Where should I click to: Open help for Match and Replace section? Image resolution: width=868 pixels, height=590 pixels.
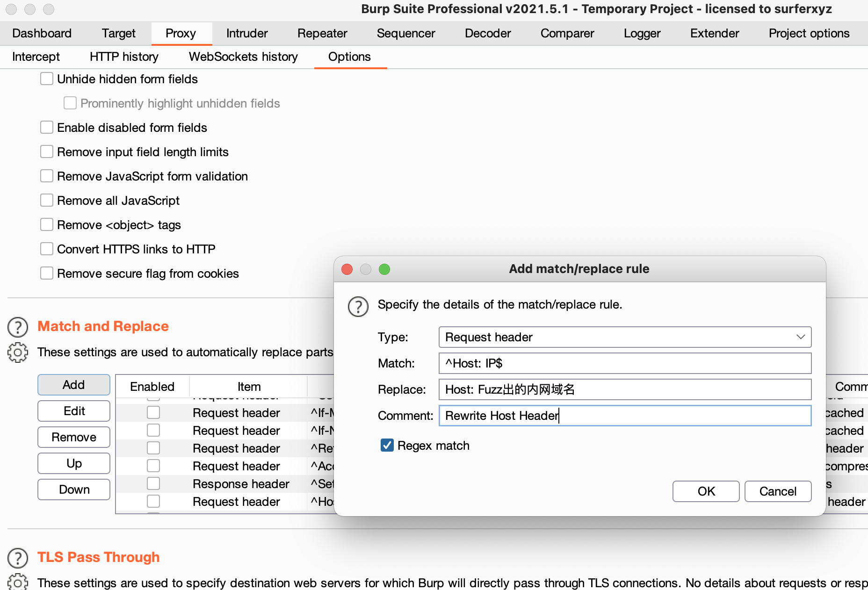tap(18, 327)
